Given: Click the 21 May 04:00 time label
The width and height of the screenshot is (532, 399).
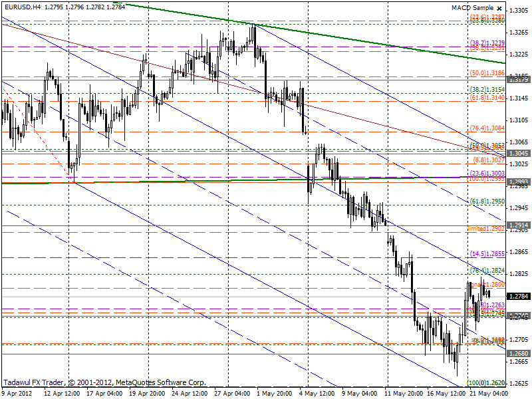Looking at the screenshot, I should point(488,394).
